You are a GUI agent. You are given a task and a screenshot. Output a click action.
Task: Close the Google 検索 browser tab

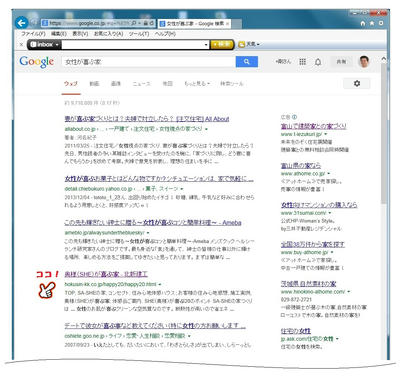tap(227, 24)
